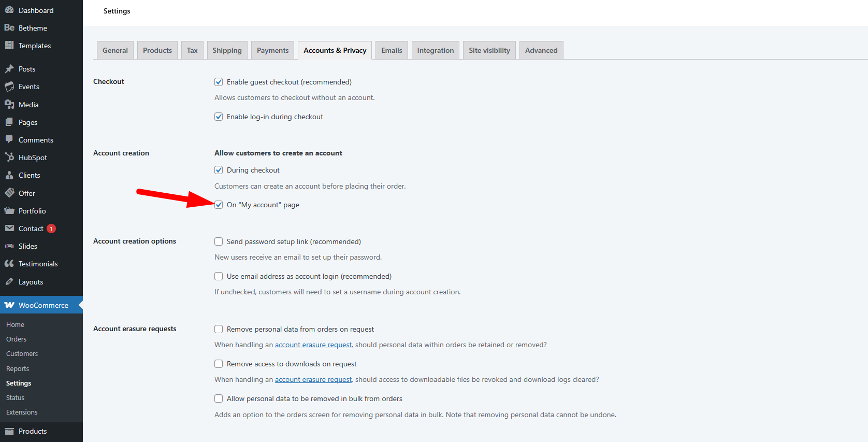The width and height of the screenshot is (868, 442).
Task: Click the Posts pushpin icon
Action: click(x=9, y=69)
